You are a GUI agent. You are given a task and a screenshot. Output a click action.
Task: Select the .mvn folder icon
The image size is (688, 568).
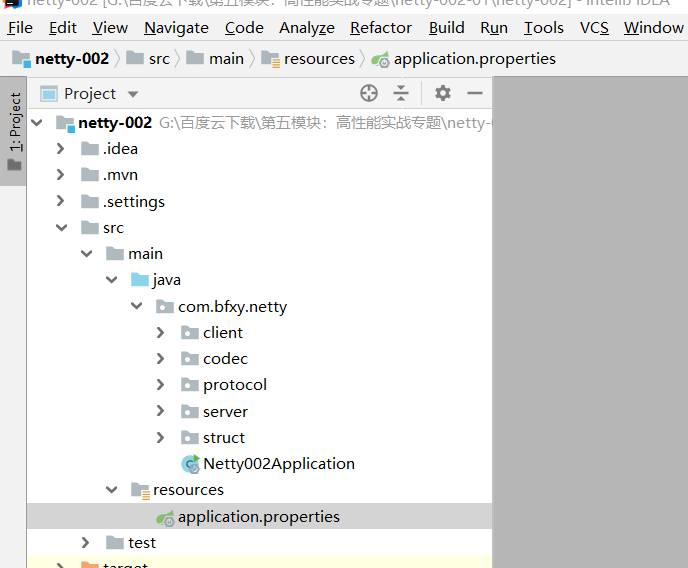[90, 175]
